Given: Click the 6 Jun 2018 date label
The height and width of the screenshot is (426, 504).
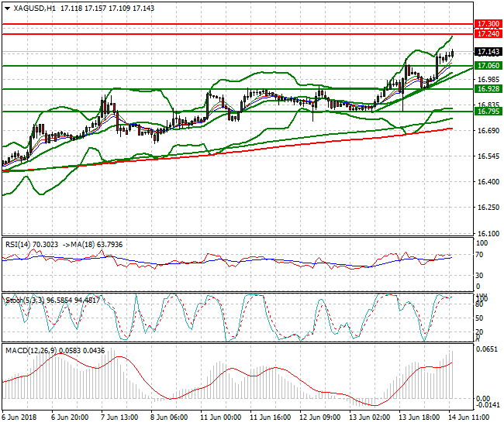Looking at the screenshot, I should (19, 417).
